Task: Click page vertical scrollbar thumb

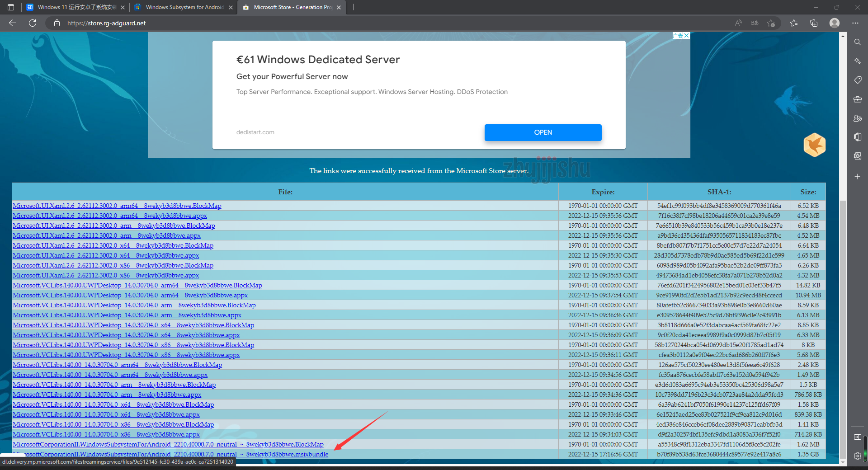Action: click(843, 329)
